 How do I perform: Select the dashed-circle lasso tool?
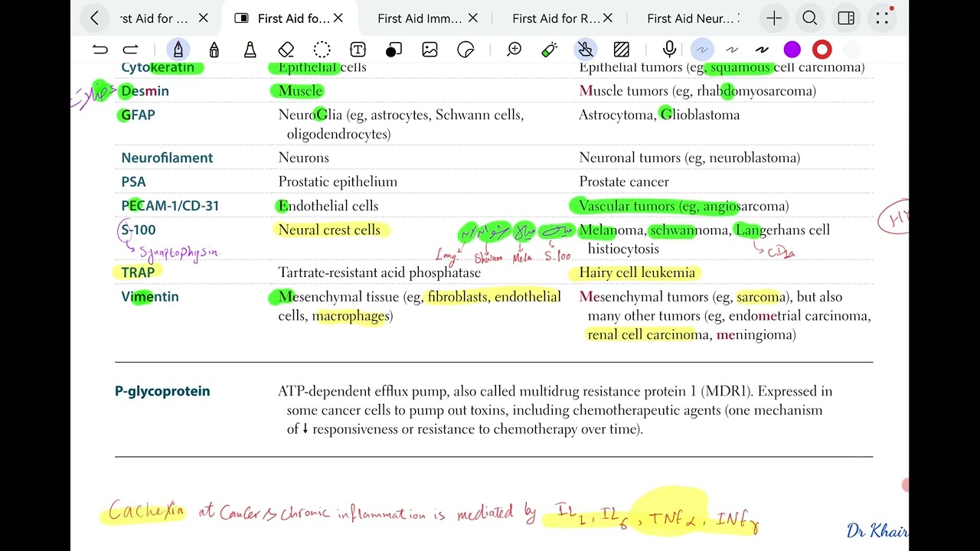[322, 50]
